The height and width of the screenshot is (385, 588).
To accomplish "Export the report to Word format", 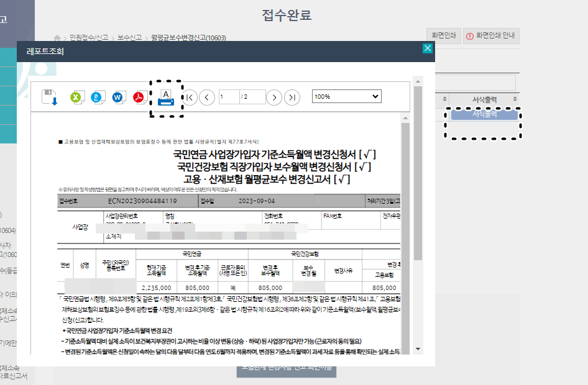I will pos(117,97).
